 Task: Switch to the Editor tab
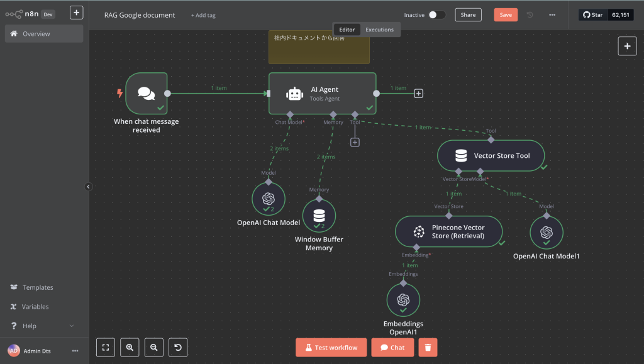pyautogui.click(x=347, y=30)
